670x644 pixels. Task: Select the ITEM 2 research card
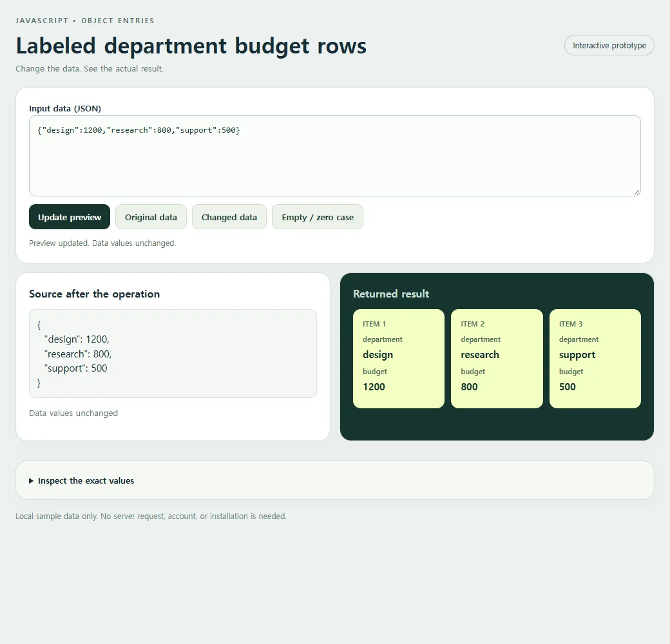coord(497,359)
